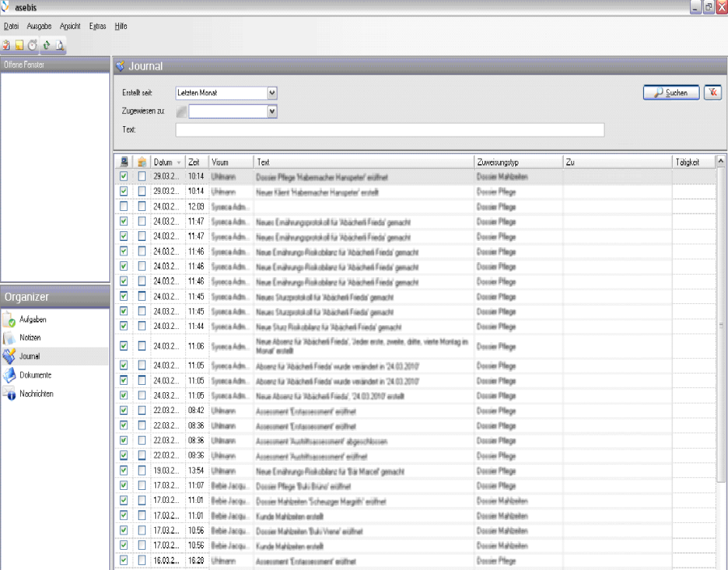728x570 pixels.
Task: Tick the second-column checkbox in the 22.03 08:42 row
Action: pyautogui.click(x=142, y=411)
